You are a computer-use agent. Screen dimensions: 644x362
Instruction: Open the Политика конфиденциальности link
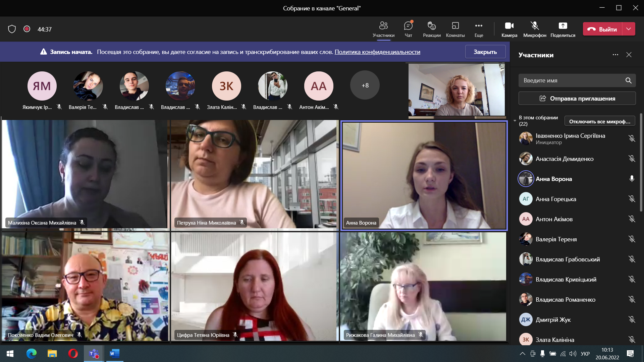(x=377, y=52)
